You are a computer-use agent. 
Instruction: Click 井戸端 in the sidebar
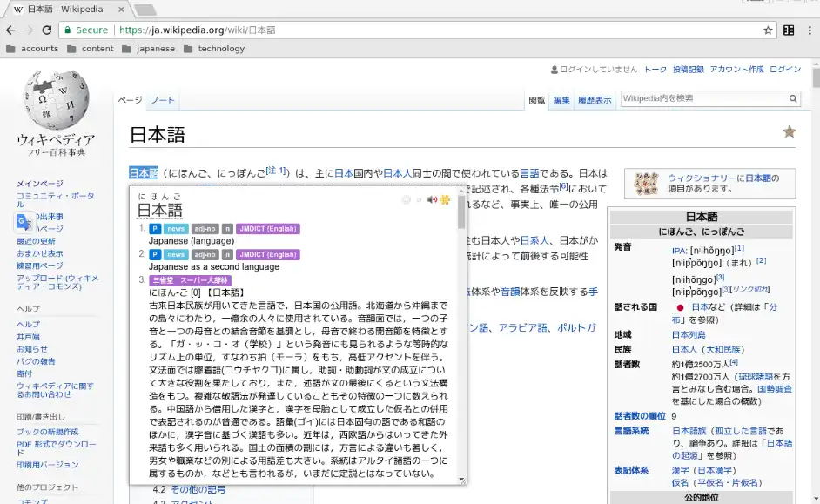click(28, 337)
